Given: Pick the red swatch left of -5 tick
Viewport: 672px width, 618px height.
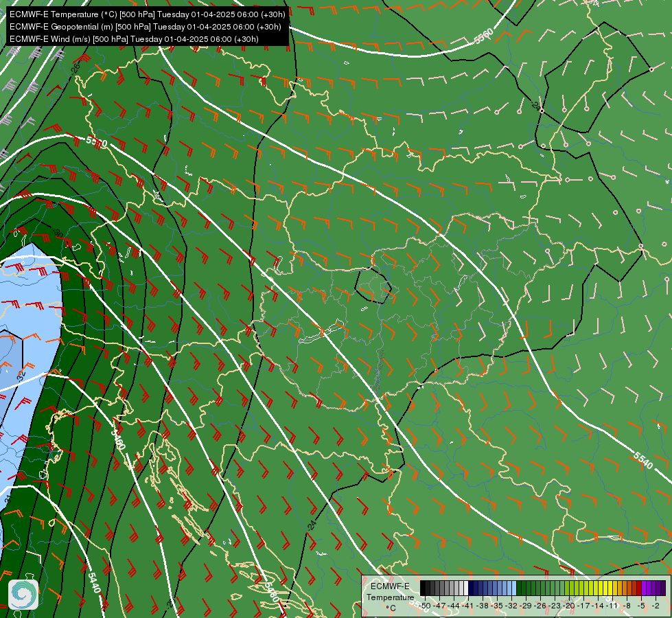Looking at the screenshot, I should pyautogui.click(x=639, y=588).
